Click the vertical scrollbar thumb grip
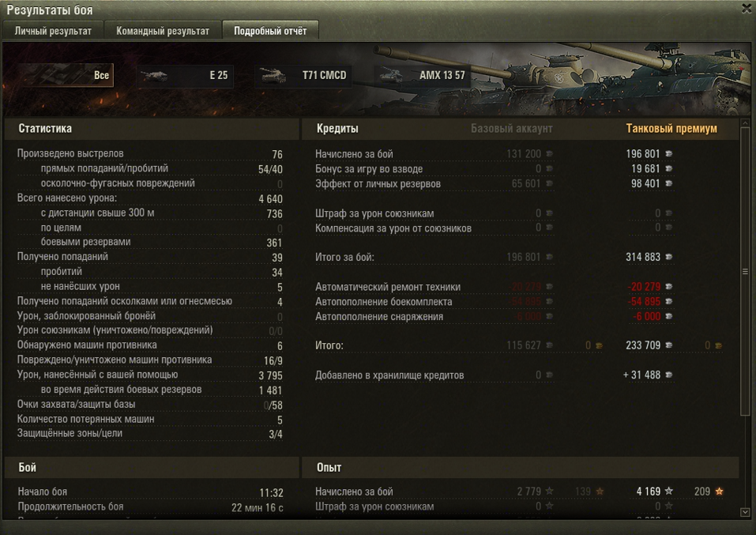Viewport: 756px width, 535px height. tap(745, 272)
